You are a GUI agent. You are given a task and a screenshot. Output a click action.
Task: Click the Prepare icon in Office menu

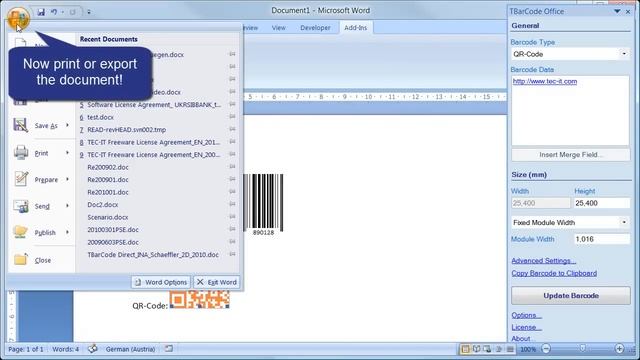pos(21,179)
